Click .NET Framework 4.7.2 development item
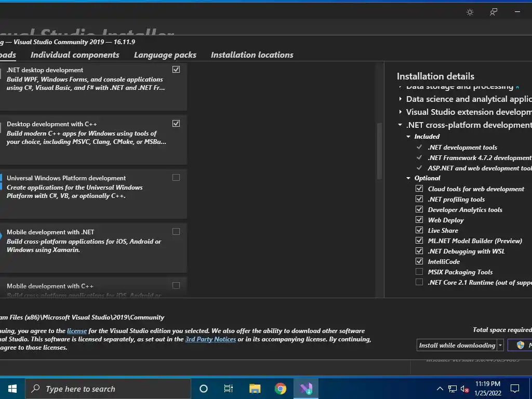The width and height of the screenshot is (532, 399). tap(480, 158)
